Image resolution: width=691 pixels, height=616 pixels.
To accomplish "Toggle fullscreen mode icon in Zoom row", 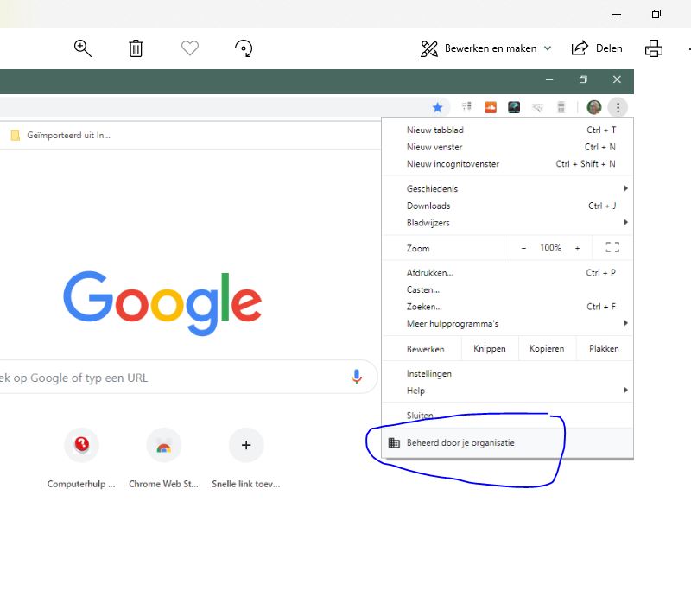I will pos(612,247).
